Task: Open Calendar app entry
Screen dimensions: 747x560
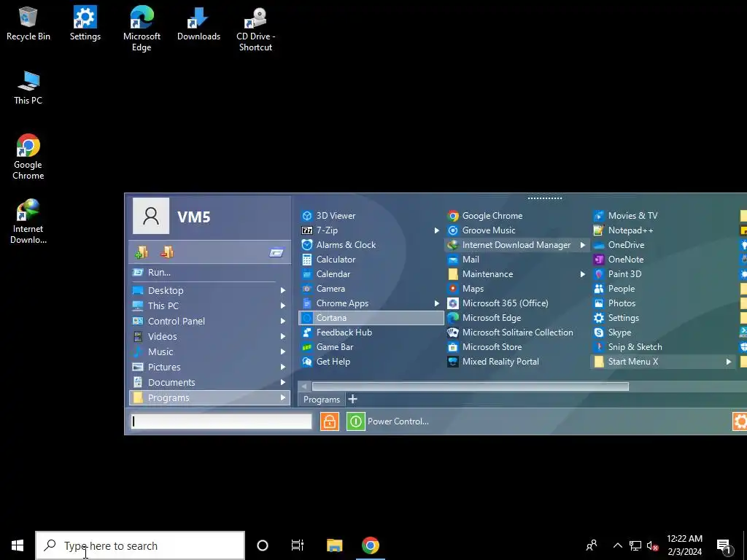Action: (371, 274)
